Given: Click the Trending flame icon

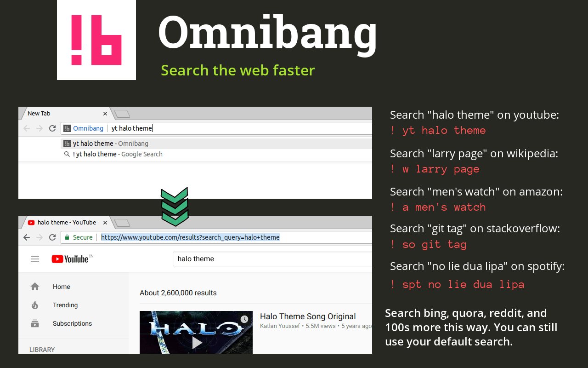Looking at the screenshot, I should 34,305.
